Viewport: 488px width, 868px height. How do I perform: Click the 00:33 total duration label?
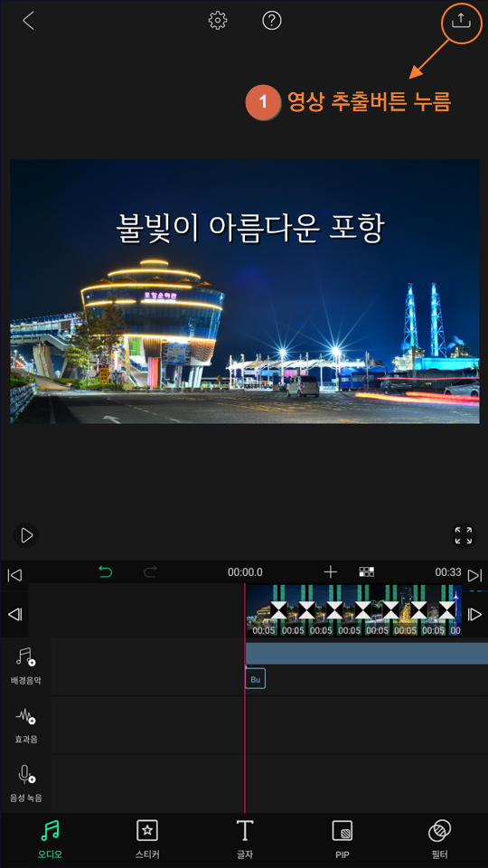[x=448, y=571]
